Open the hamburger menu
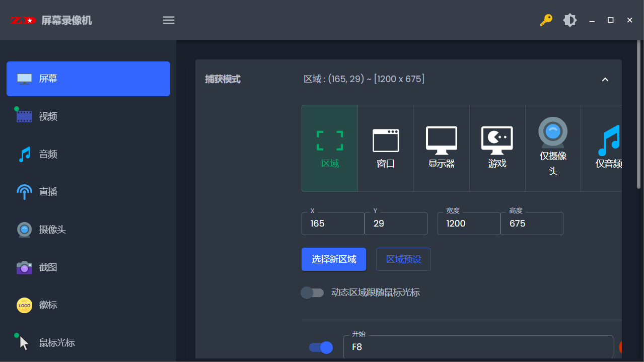This screenshot has width=644, height=362. (168, 20)
